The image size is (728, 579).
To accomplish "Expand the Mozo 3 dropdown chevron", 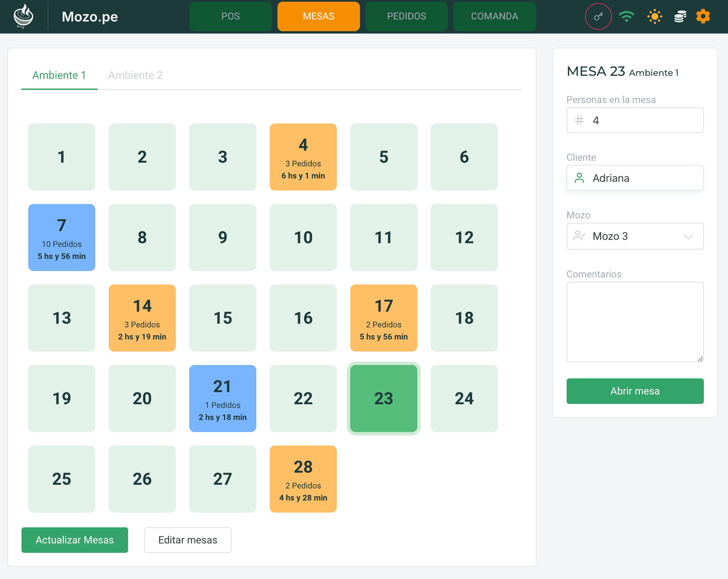I will [x=688, y=236].
